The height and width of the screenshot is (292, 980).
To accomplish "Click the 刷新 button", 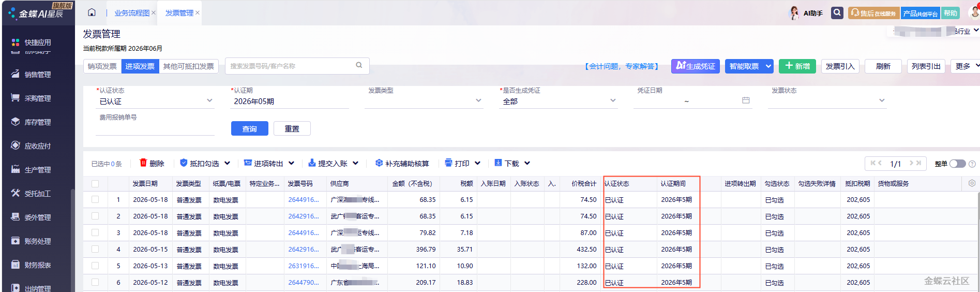I will pyautogui.click(x=883, y=66).
